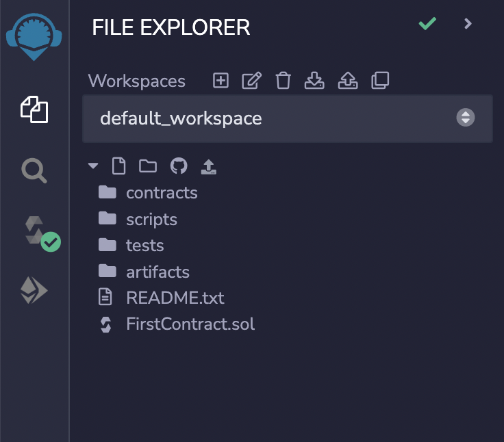Upload a file into workspace
This screenshot has height=442, width=504.
(x=209, y=167)
